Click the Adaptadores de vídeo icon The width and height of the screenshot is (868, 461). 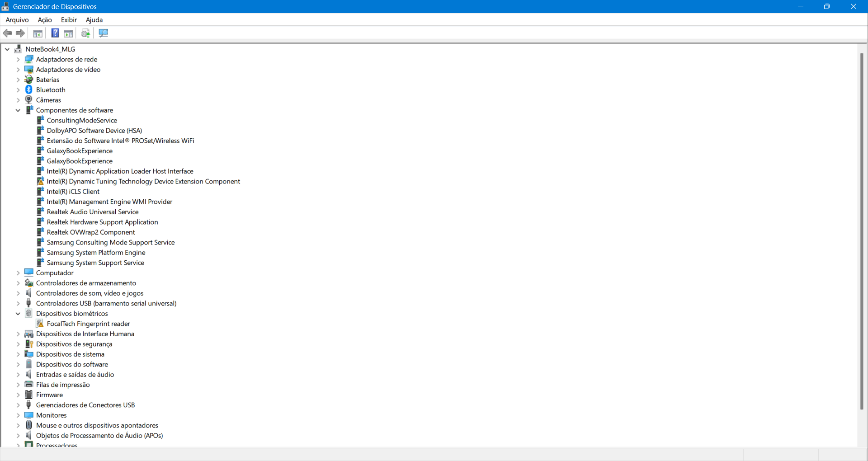tap(29, 69)
